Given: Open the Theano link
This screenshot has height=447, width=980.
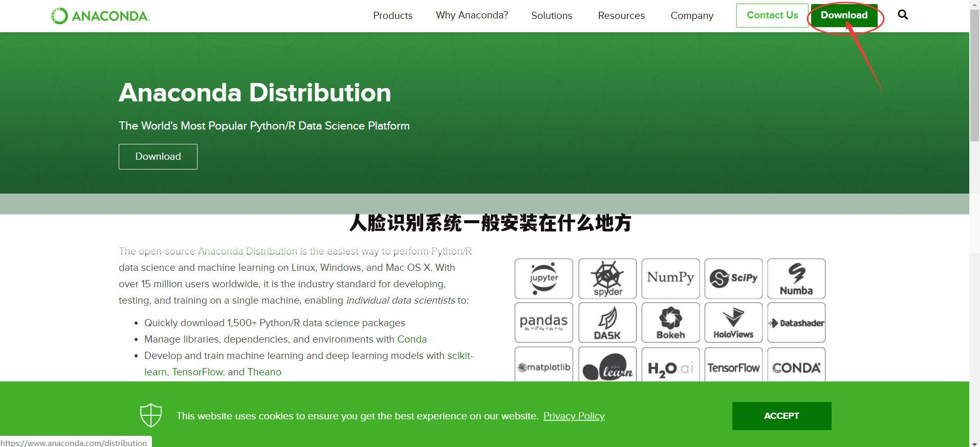Looking at the screenshot, I should pos(264,372).
